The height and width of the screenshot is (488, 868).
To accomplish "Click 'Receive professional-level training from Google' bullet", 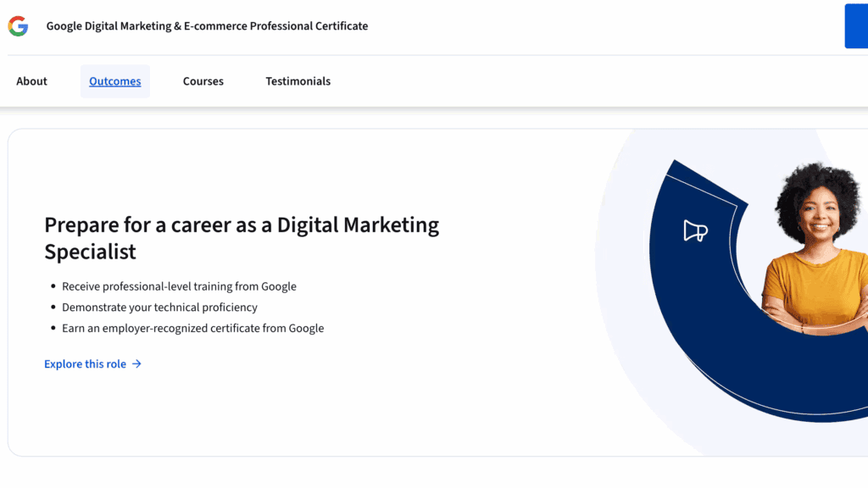I will pyautogui.click(x=179, y=286).
